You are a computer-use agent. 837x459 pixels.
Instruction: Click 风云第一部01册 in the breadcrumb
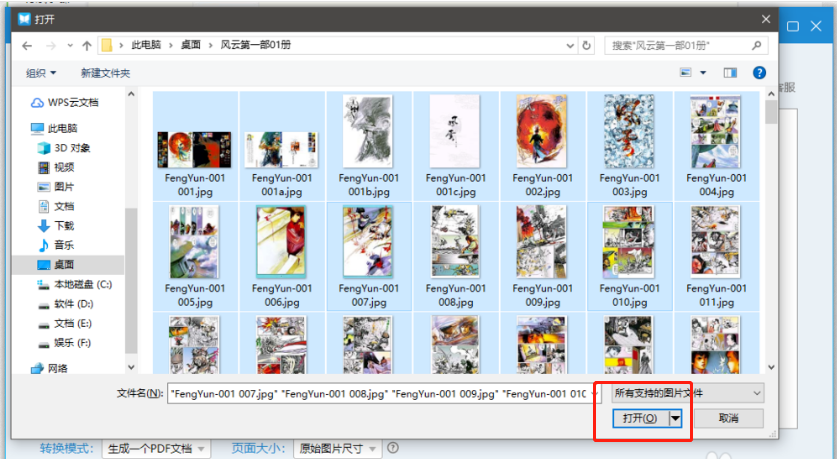[x=256, y=45]
